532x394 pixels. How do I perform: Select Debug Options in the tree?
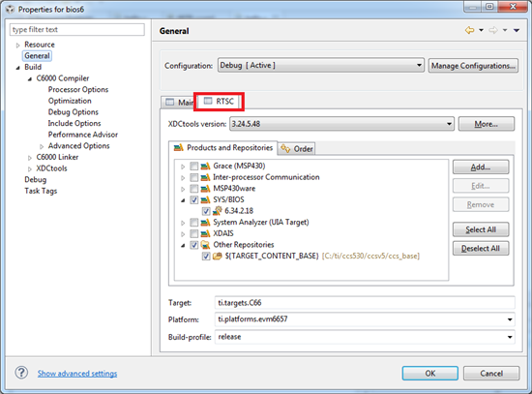73,111
